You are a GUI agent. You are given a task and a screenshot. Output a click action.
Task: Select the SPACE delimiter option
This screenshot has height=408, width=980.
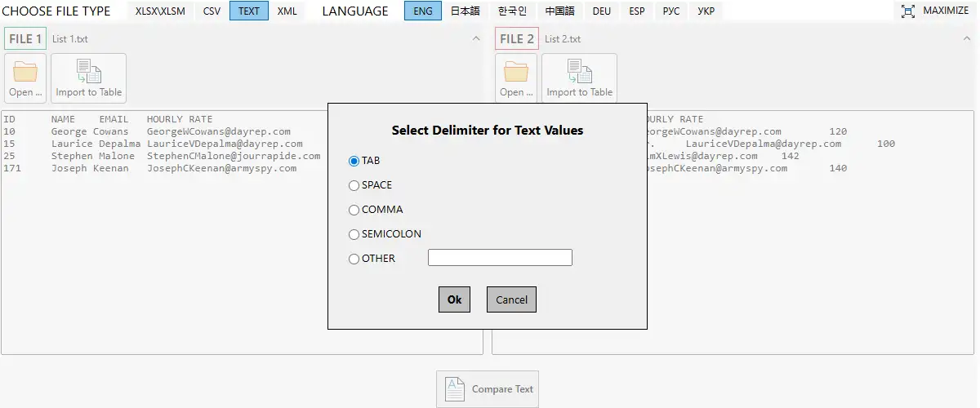tap(354, 185)
